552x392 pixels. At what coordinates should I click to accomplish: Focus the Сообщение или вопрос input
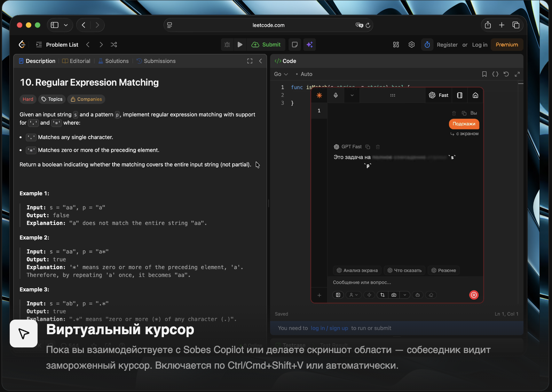pos(405,282)
